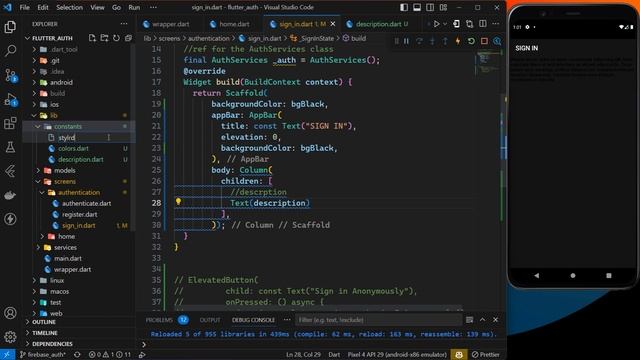Viewport: 640px width, 360px height.
Task: Toggle primary side bar layout icon
Action: 404,7
